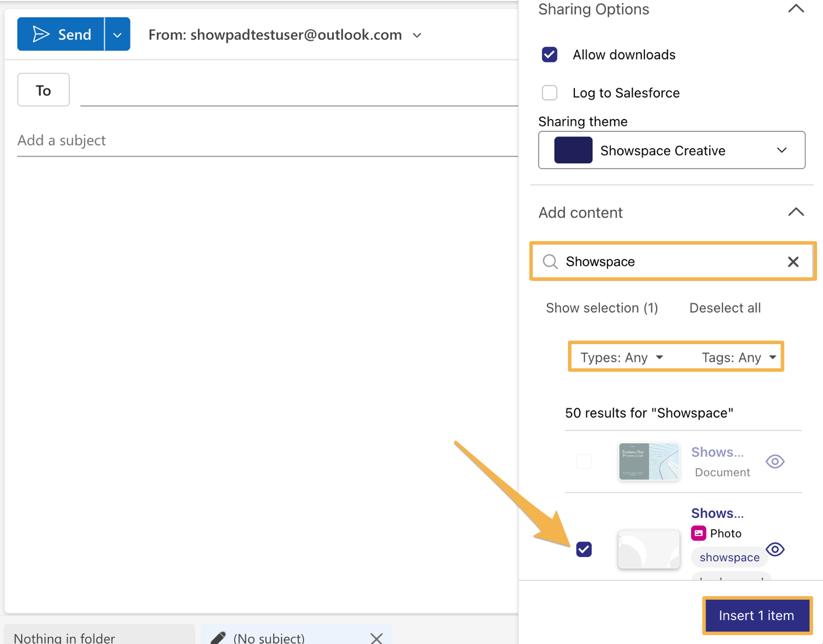This screenshot has height=644, width=823.
Task: Click the dark blue theme color swatch
Action: point(573,150)
